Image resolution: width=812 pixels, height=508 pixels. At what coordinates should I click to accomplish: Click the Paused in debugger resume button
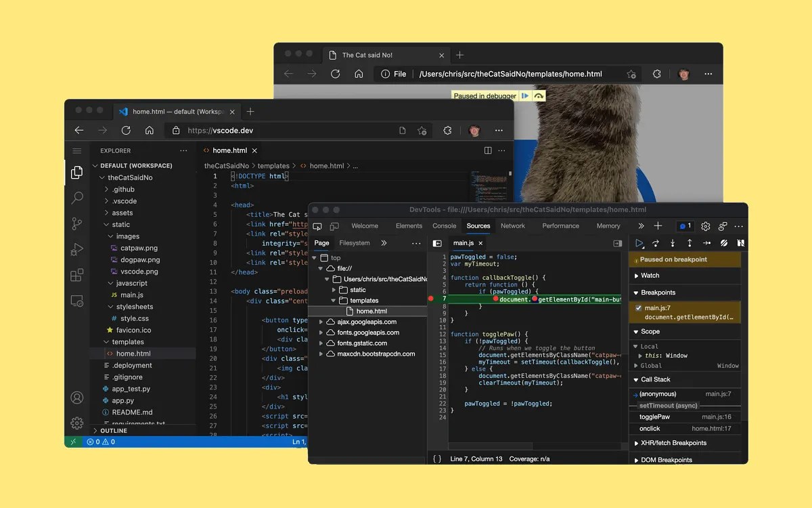(x=525, y=96)
